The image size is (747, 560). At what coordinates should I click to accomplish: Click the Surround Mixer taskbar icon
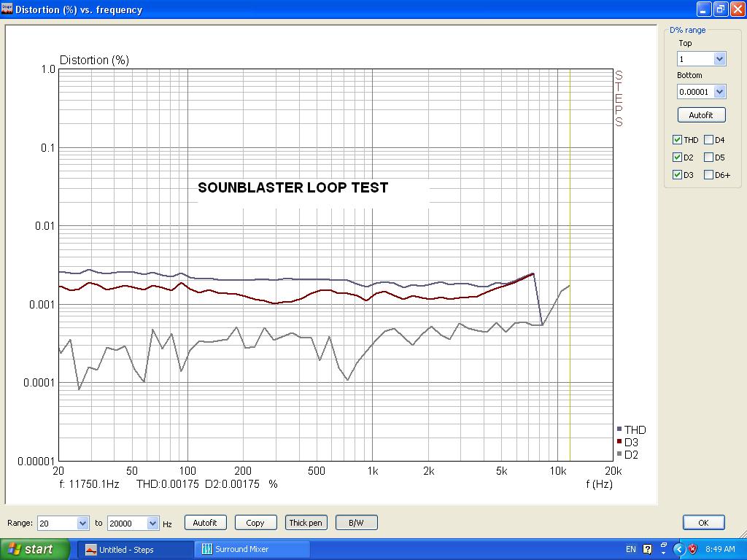click(x=206, y=549)
